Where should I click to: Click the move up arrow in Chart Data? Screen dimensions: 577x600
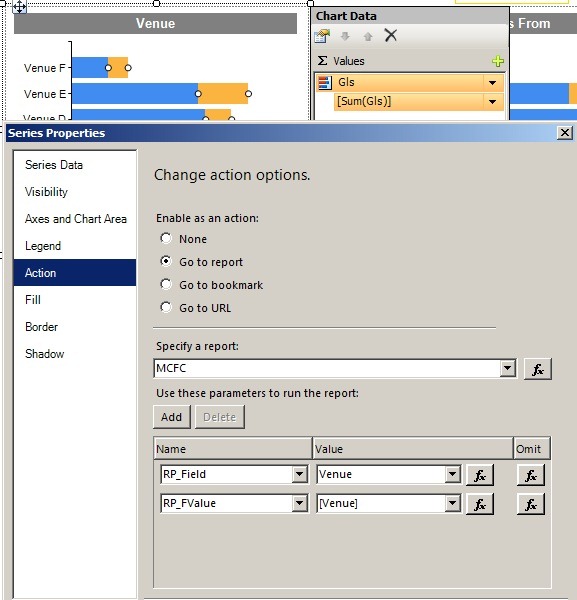[368, 36]
